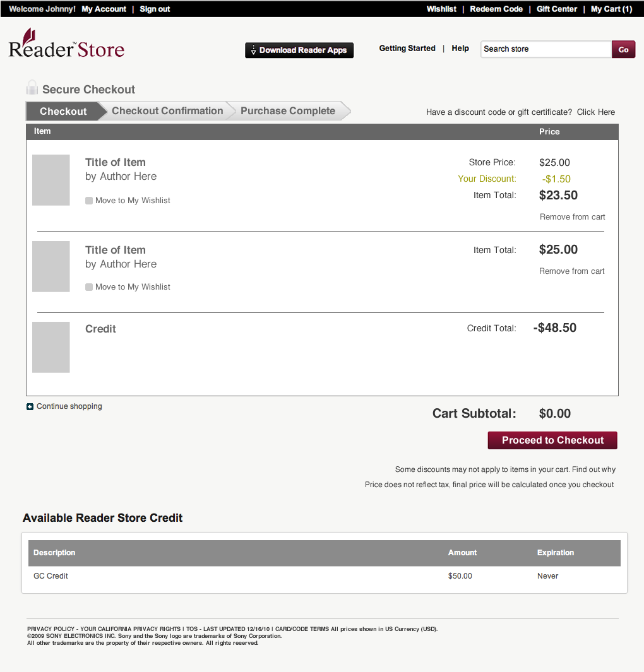644x672 pixels.
Task: Type in the Search store field
Action: (546, 49)
